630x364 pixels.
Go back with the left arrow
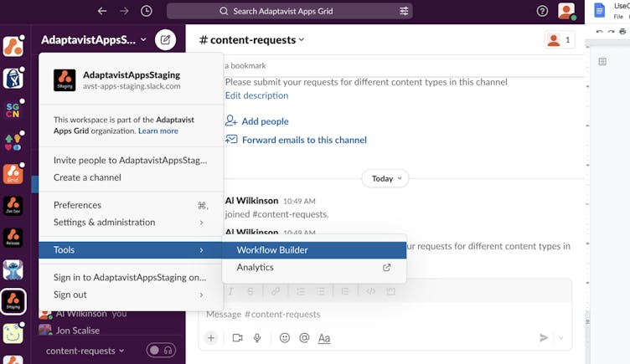[x=102, y=11]
